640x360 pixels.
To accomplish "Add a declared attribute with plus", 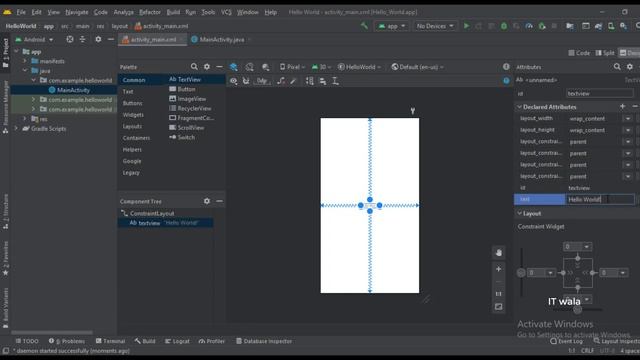I will (x=622, y=107).
